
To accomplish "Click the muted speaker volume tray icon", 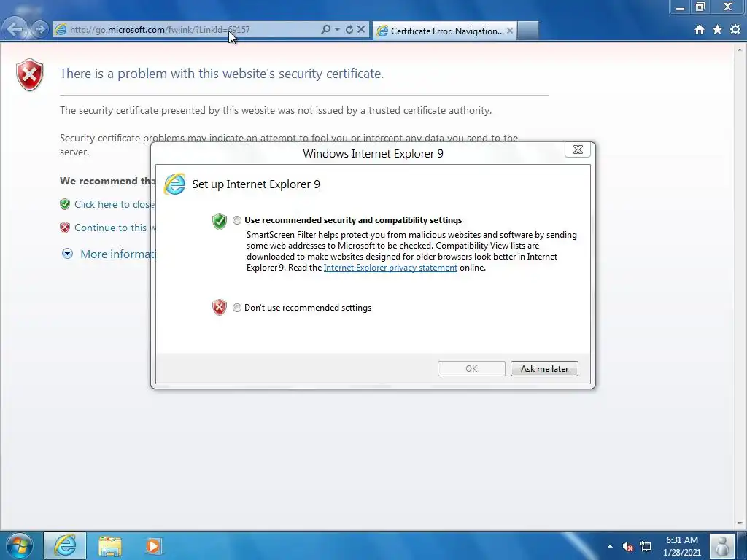I will click(627, 546).
